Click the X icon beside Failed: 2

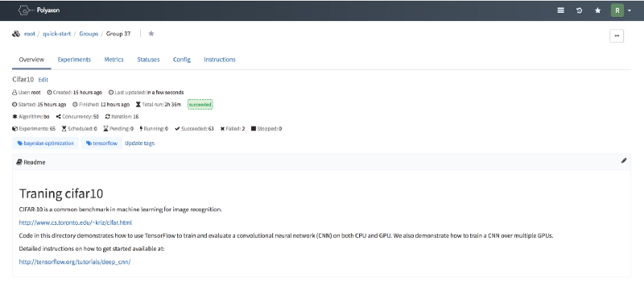(223, 129)
